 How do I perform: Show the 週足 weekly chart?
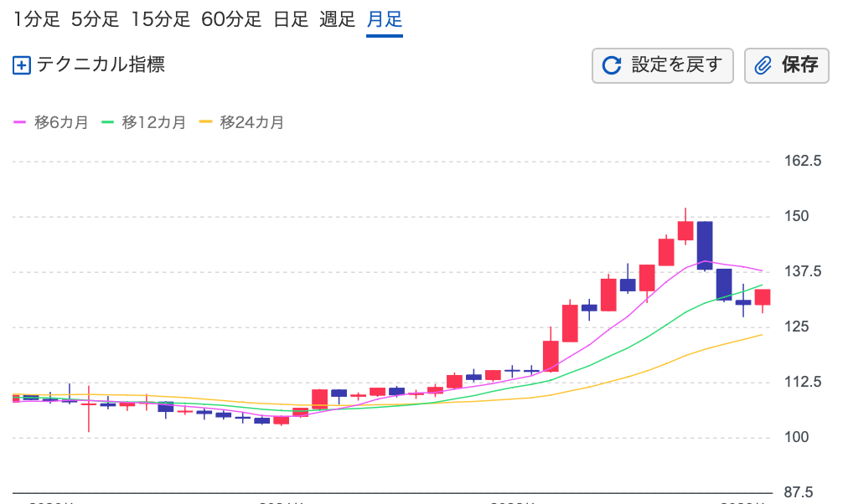click(x=338, y=19)
